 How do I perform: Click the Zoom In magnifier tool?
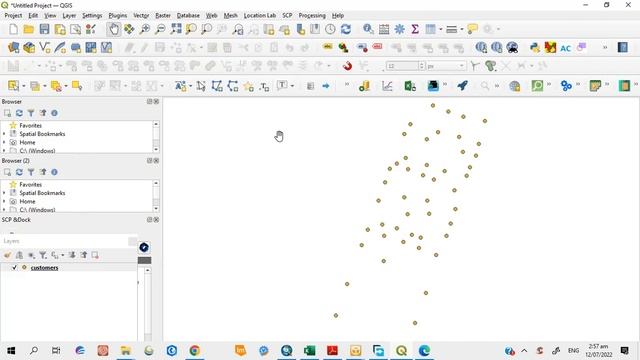(144, 29)
